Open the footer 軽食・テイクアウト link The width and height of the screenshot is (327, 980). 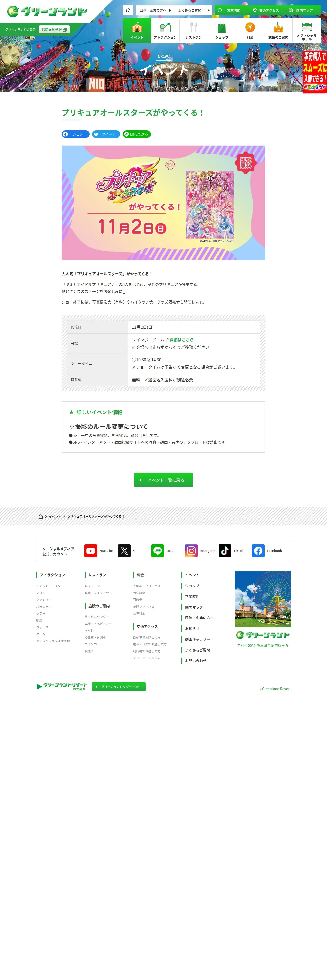tap(98, 593)
